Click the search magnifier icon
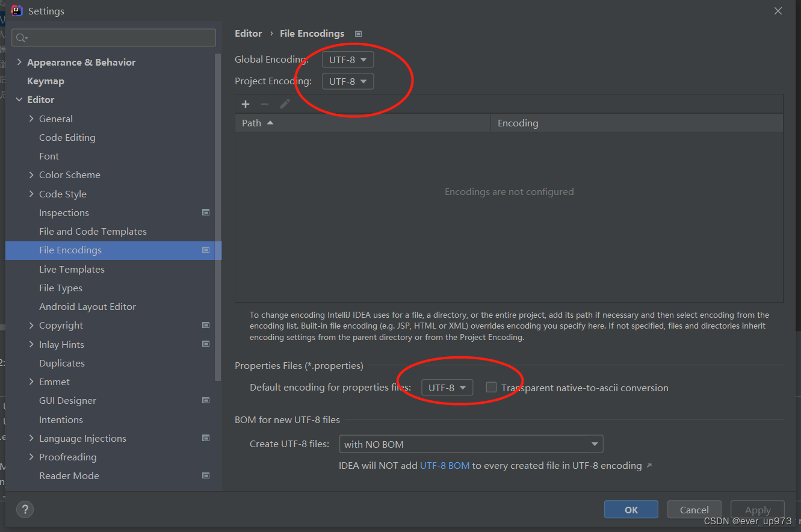Image resolution: width=801 pixels, height=532 pixels. (x=22, y=38)
